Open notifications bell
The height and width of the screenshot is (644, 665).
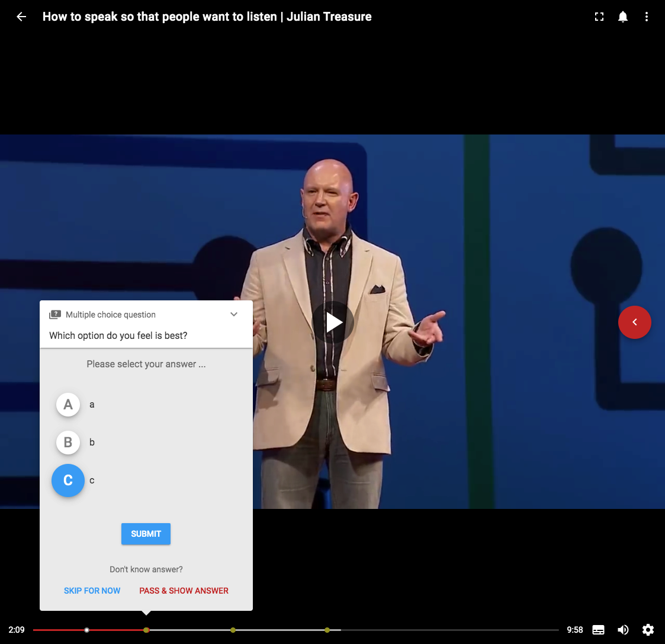pos(622,17)
